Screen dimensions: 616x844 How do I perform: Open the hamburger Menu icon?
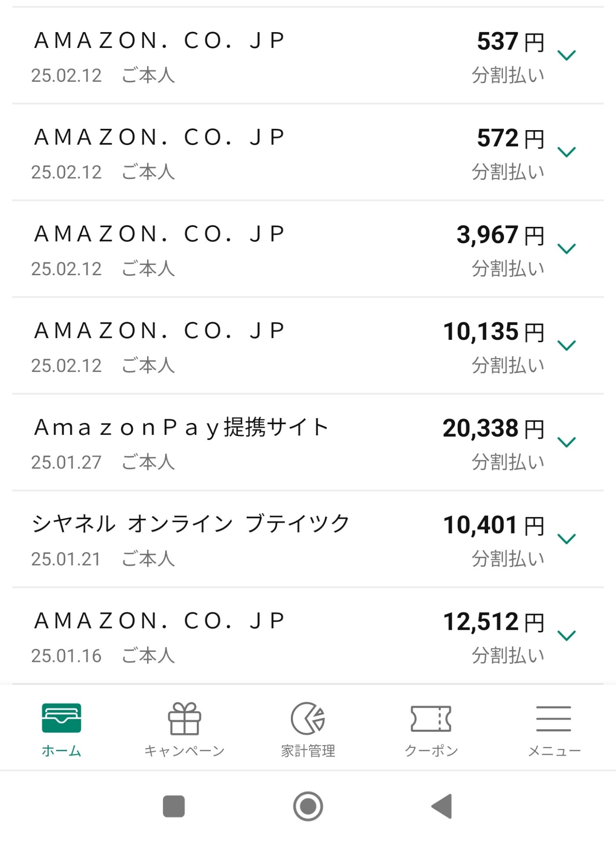(554, 719)
